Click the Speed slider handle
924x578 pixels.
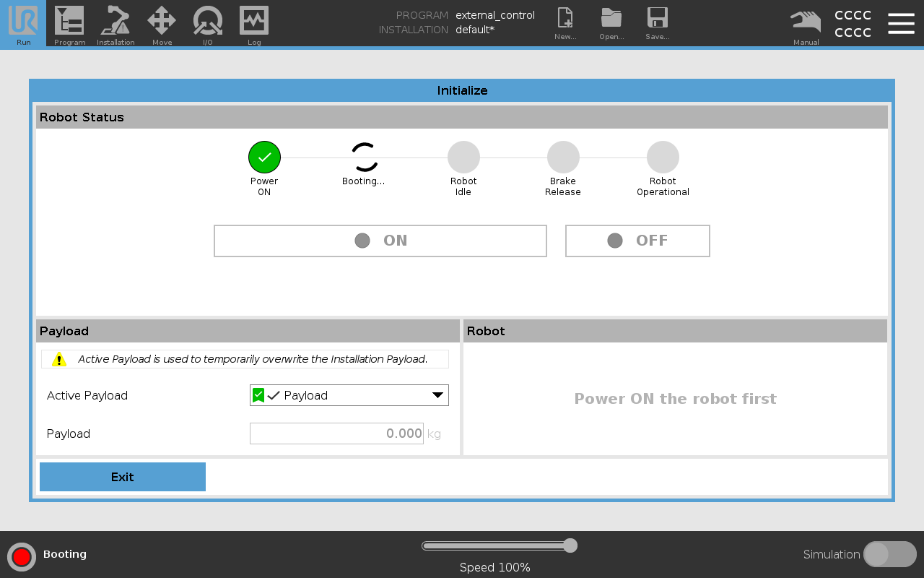(570, 545)
